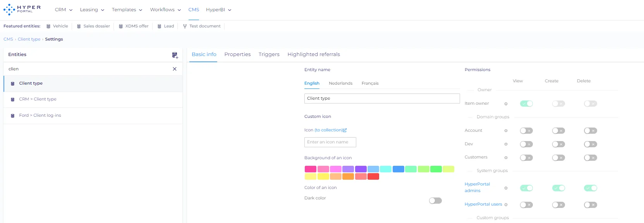Open the Workflows dropdown menu
Image resolution: width=644 pixels, height=223 pixels.
(165, 10)
